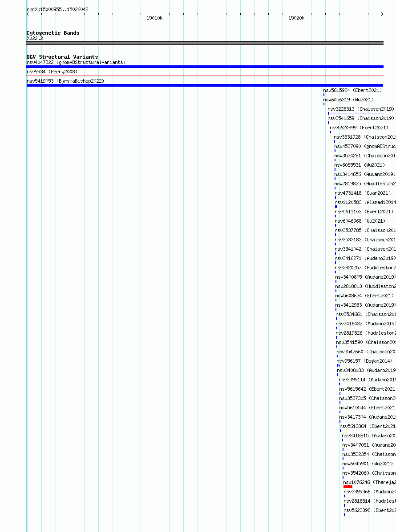Click the blue bar under nsv4047322

[x=205, y=67]
